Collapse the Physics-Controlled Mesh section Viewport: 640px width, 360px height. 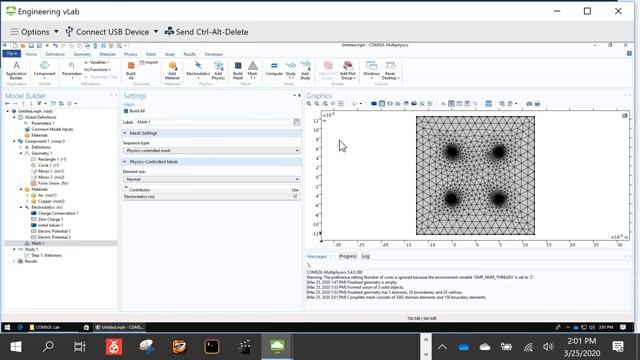click(x=125, y=162)
